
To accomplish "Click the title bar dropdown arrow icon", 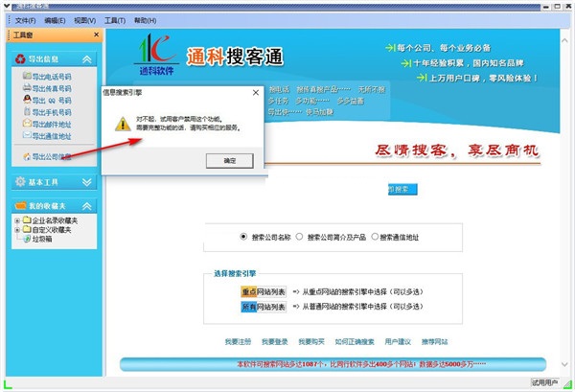I will coord(7,6).
